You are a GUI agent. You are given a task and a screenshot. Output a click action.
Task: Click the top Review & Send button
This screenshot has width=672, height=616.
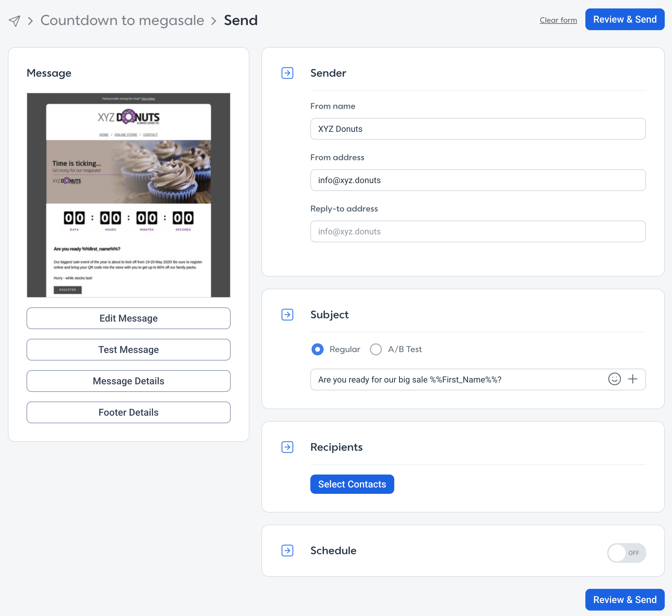click(x=625, y=19)
